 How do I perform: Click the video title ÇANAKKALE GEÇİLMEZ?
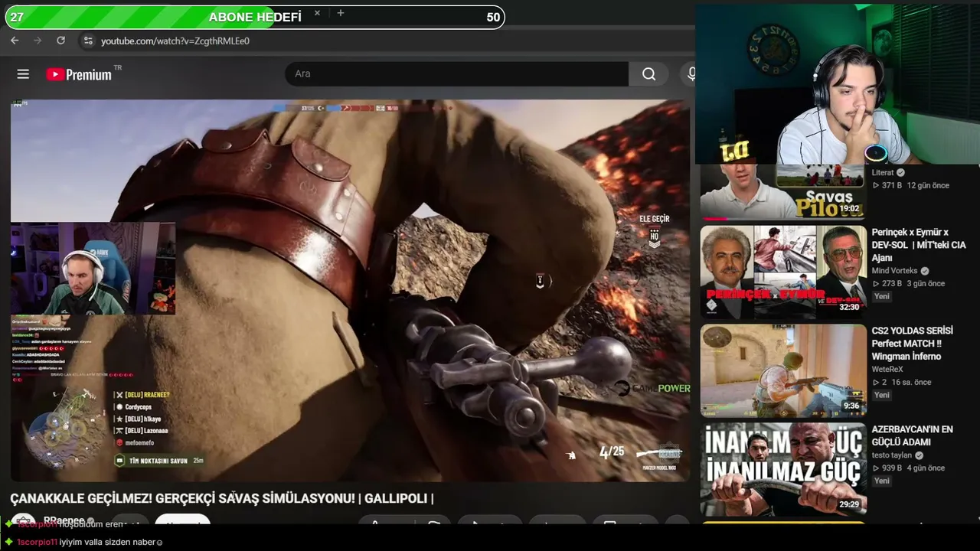[x=222, y=499]
